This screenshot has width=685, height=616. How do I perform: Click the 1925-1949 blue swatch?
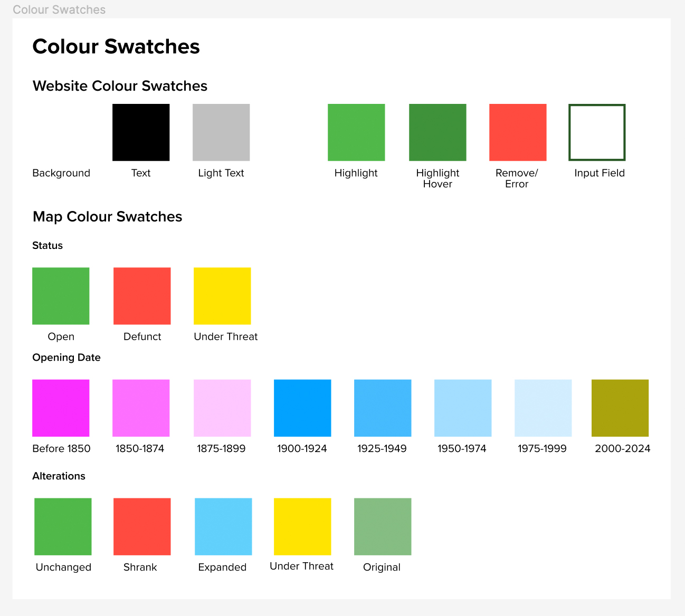click(x=383, y=408)
